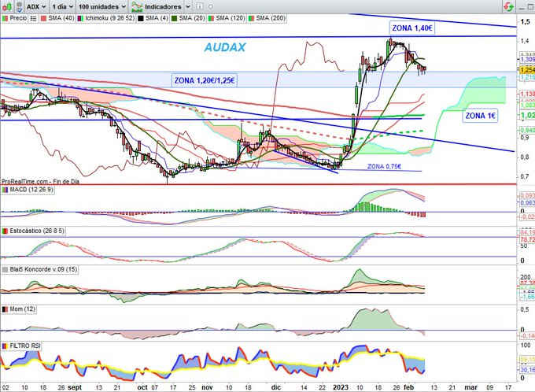Click the Mom panel color icon

5,309
